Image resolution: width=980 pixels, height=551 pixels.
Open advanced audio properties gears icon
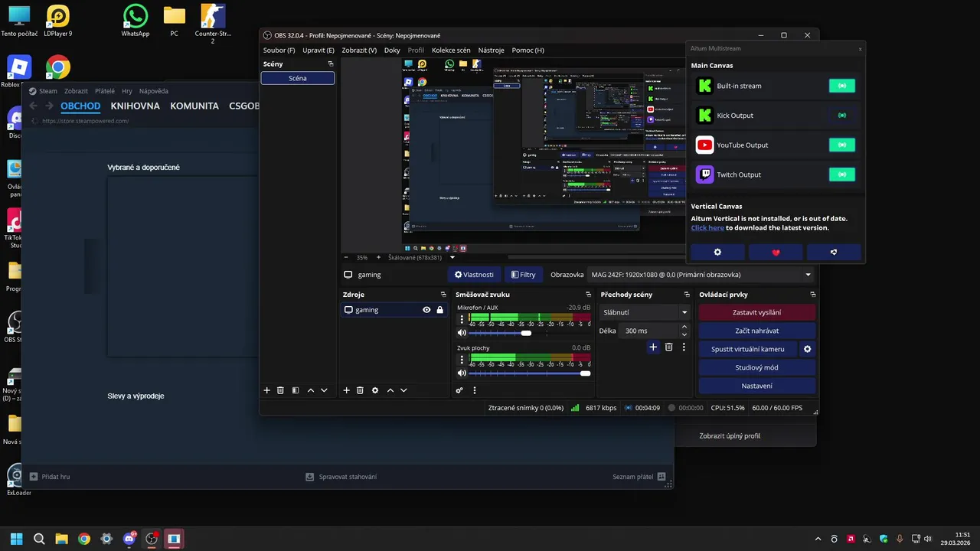point(459,390)
